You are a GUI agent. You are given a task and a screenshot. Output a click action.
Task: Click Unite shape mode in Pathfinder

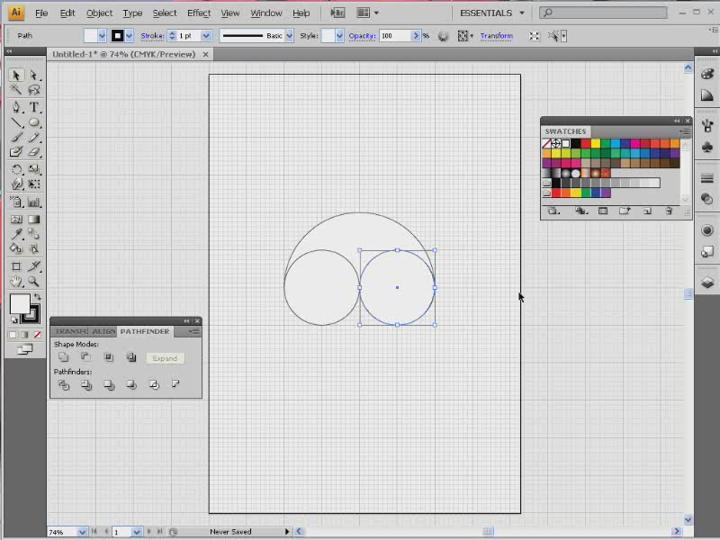[x=63, y=357]
